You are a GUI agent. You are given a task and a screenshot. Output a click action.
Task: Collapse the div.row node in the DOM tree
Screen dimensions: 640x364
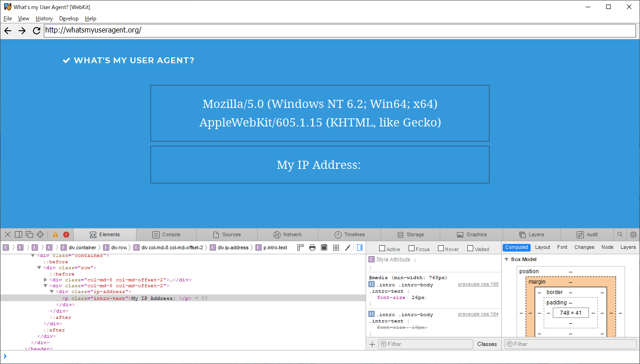pos(39,267)
